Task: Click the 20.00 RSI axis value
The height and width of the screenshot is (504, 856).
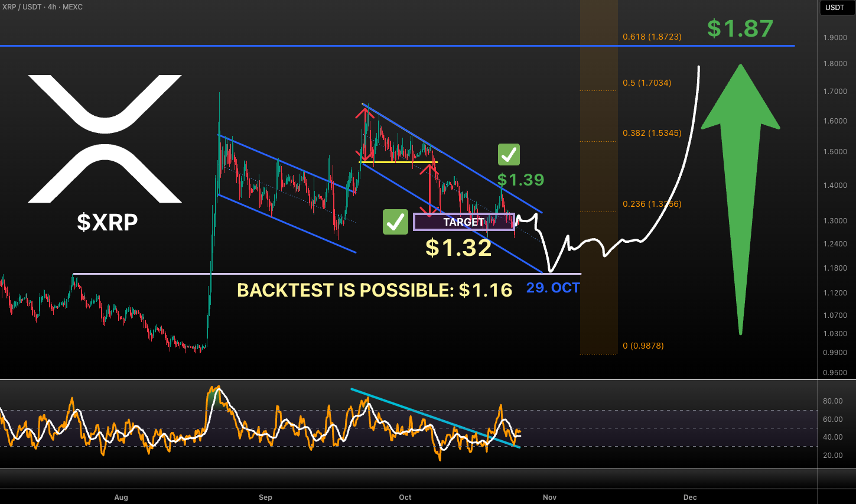Action: 833,456
